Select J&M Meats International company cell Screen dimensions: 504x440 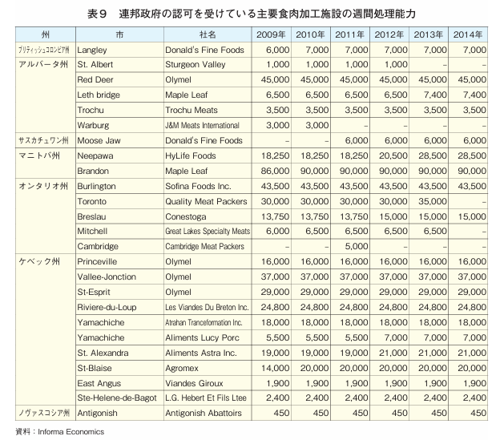click(208, 125)
